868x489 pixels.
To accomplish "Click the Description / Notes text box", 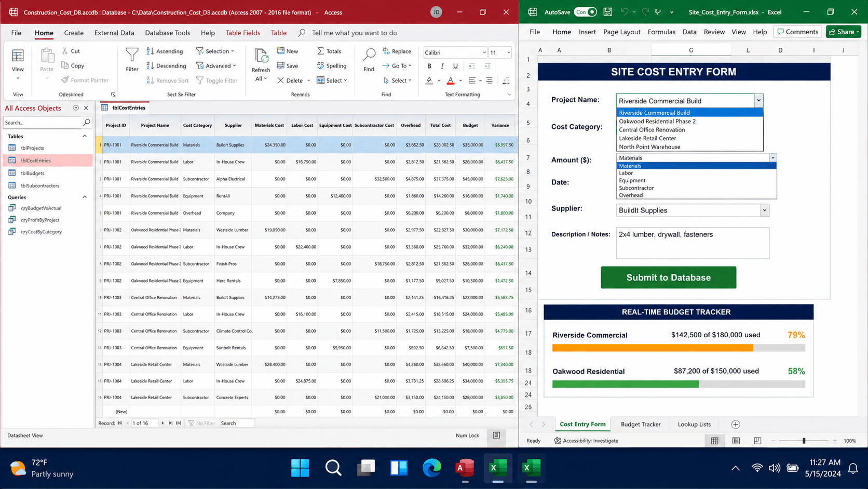I will 693,243.
